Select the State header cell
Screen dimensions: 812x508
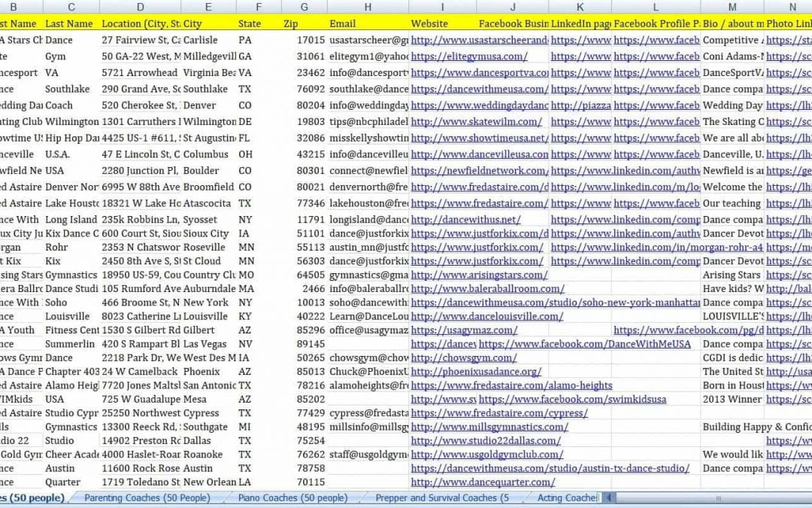tap(259, 23)
